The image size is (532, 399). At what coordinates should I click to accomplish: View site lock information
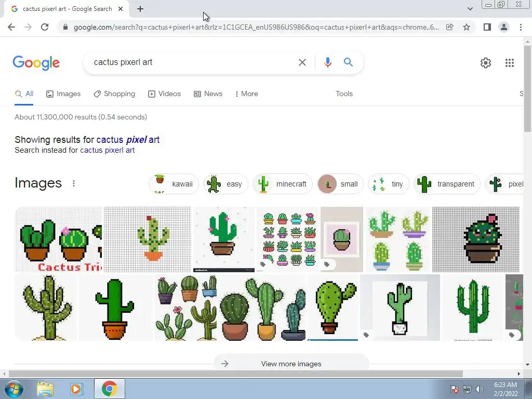(x=65, y=27)
